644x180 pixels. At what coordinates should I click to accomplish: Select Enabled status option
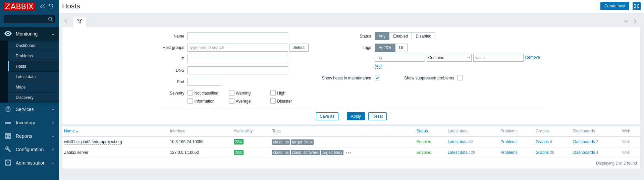tap(400, 36)
